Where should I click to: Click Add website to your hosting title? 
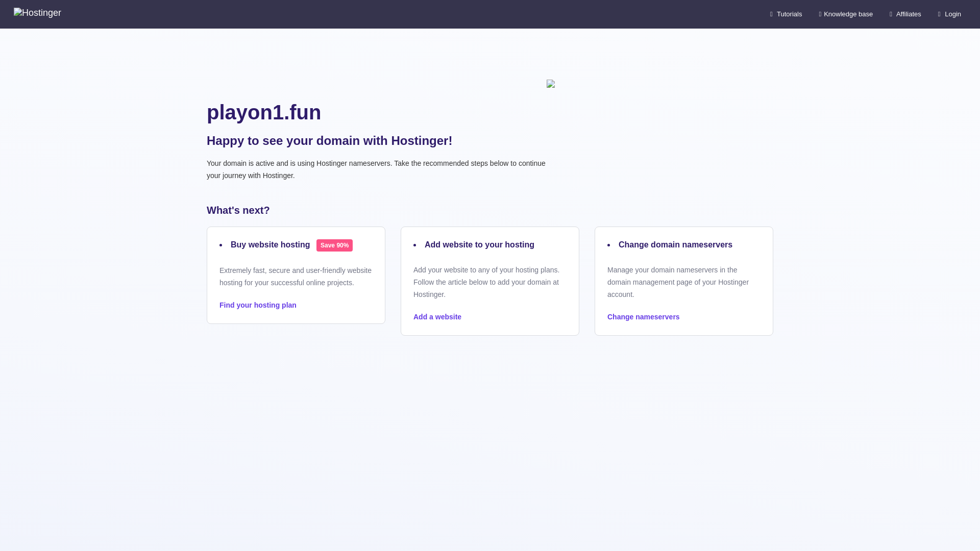[x=479, y=245]
